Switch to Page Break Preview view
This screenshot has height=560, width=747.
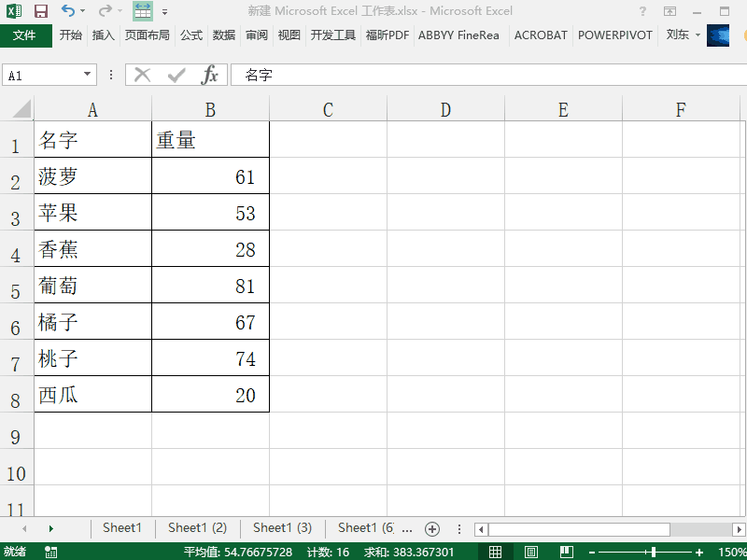coord(565,553)
